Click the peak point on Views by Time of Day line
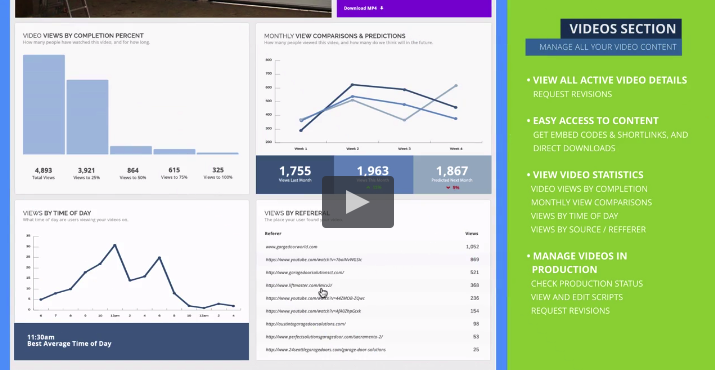The width and height of the screenshot is (715, 370). click(115, 245)
